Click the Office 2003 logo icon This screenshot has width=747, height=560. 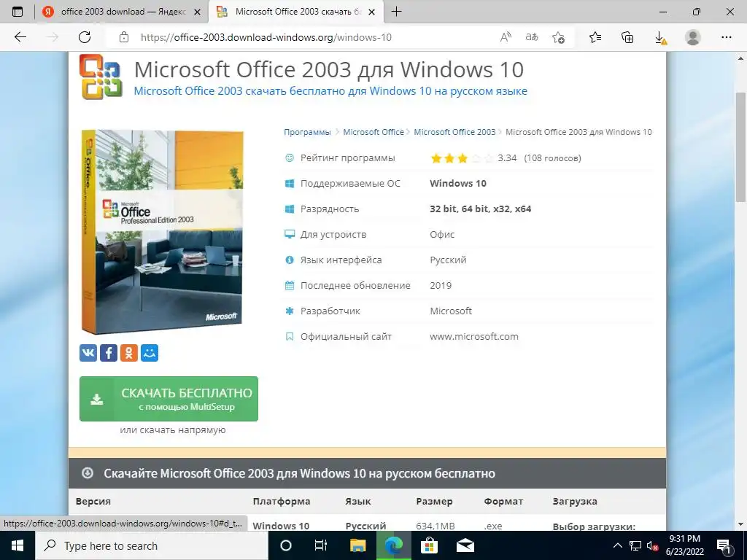101,77
